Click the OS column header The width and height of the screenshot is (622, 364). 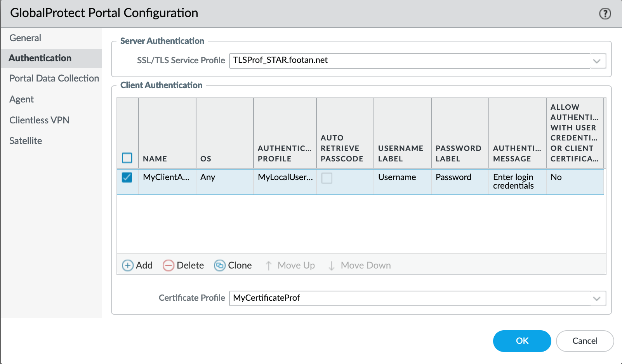(x=225, y=133)
